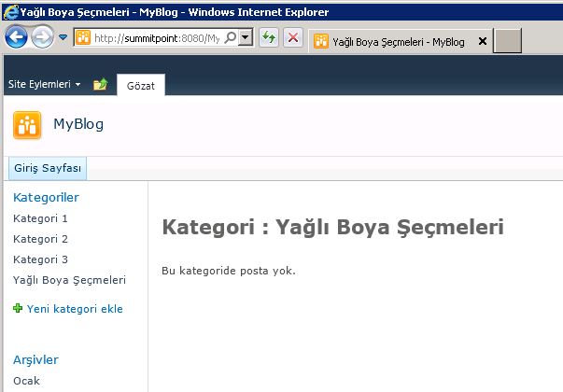This screenshot has height=392, width=563.
Task: Click the Yeni kategori ekle link
Action: click(75, 309)
